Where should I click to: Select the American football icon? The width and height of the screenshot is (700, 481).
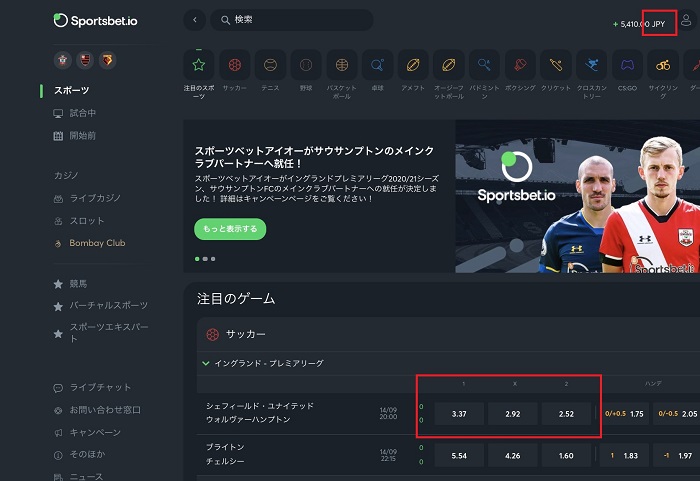(x=413, y=65)
